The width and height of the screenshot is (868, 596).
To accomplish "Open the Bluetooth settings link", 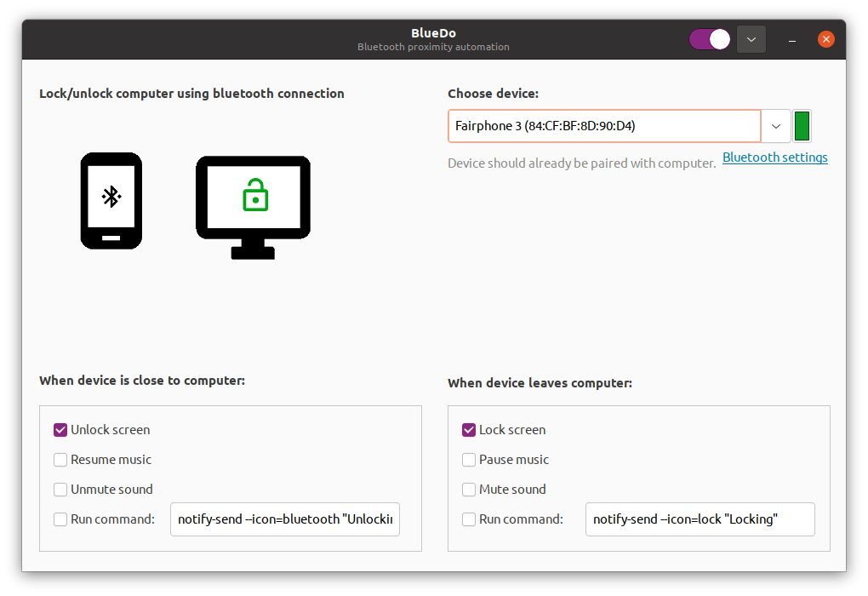I will tap(774, 158).
